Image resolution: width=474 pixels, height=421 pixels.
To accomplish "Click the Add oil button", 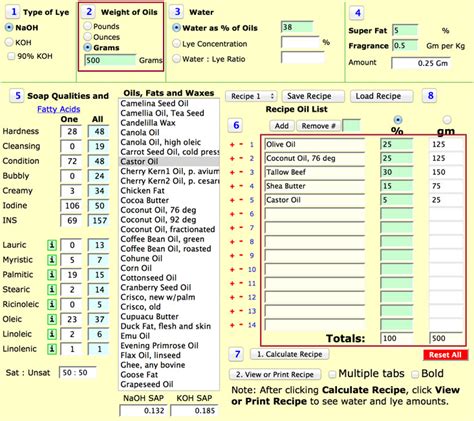I will point(282,126).
